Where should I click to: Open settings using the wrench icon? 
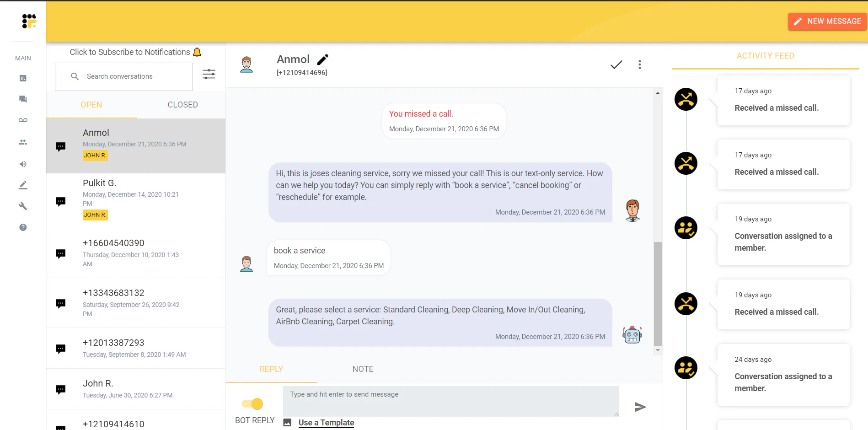tap(23, 206)
